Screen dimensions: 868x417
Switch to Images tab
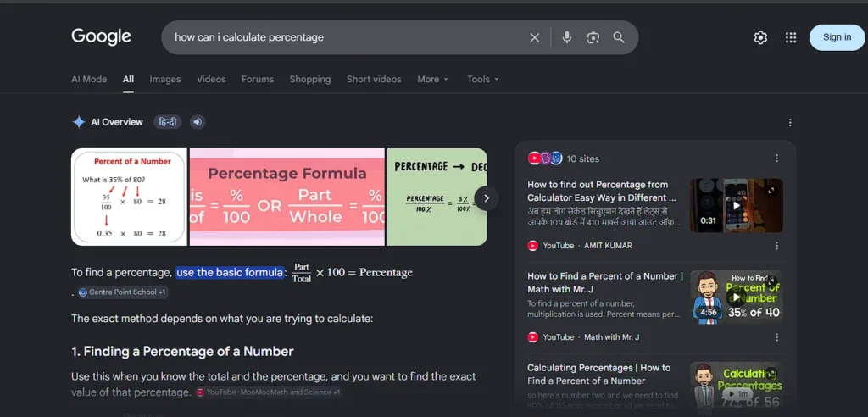point(165,79)
